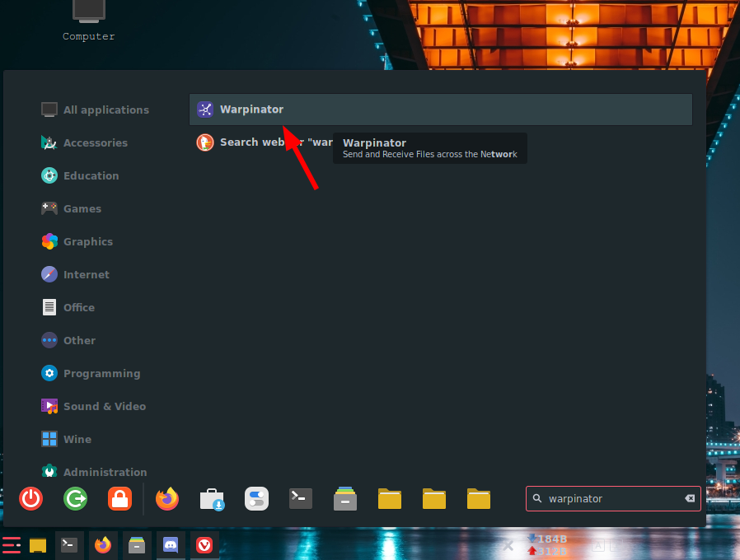Image resolution: width=740 pixels, height=560 pixels.
Task: Open the Accessories category
Action: pos(85,143)
